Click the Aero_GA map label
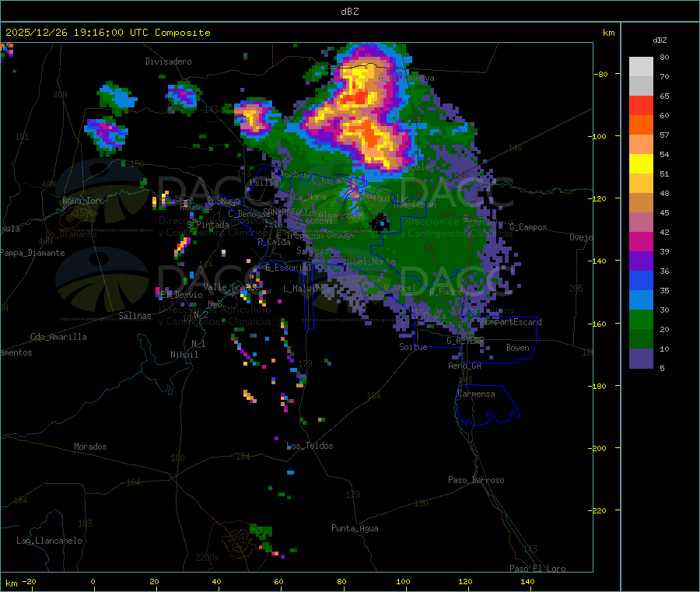 pos(464,366)
